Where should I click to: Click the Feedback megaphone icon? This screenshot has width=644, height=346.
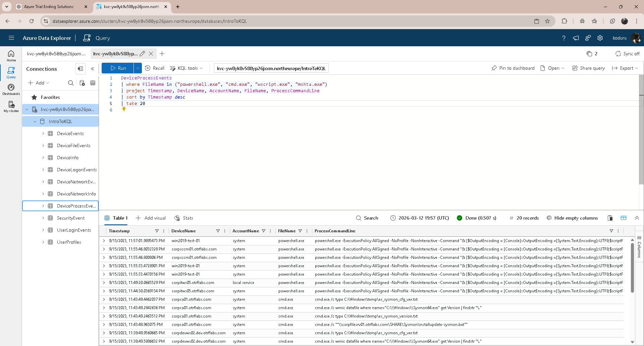pos(576,38)
